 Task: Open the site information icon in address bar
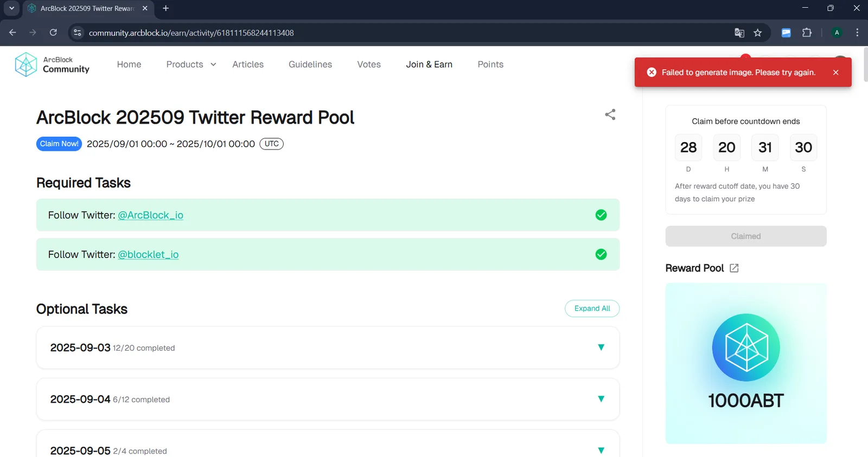point(78,33)
